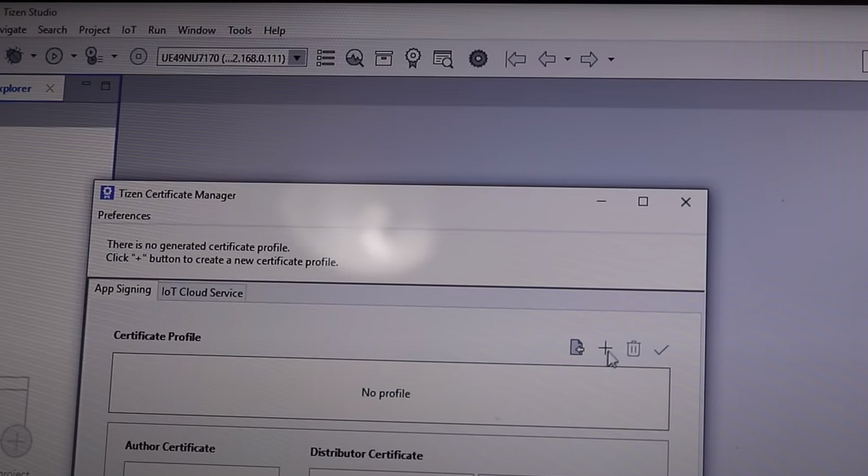The height and width of the screenshot is (476, 868).
Task: Click the Back navigation arrow
Action: point(547,59)
